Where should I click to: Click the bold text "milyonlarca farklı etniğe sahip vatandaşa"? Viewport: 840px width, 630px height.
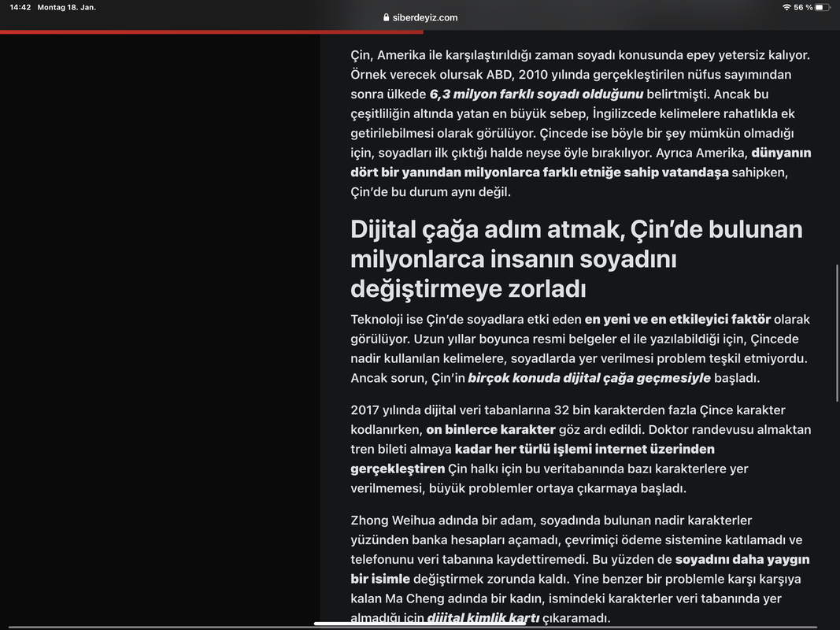point(596,172)
